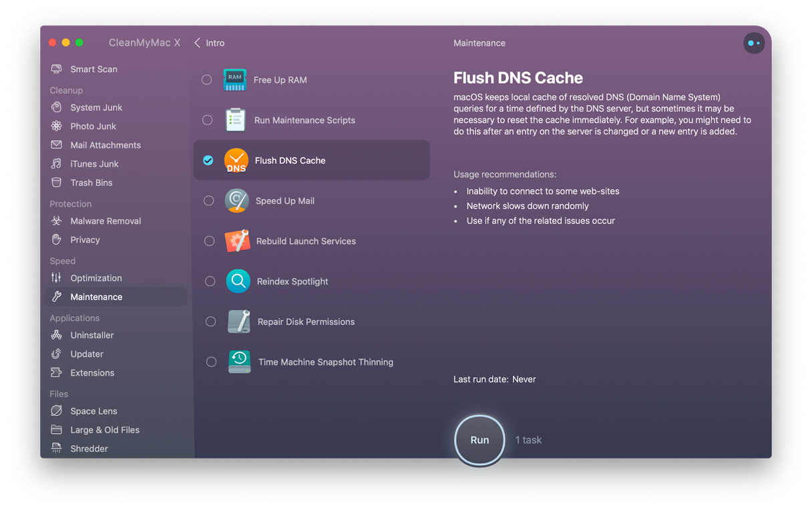The image size is (812, 508).
Task: Select Speed Up Mail task label
Action: [x=285, y=201]
